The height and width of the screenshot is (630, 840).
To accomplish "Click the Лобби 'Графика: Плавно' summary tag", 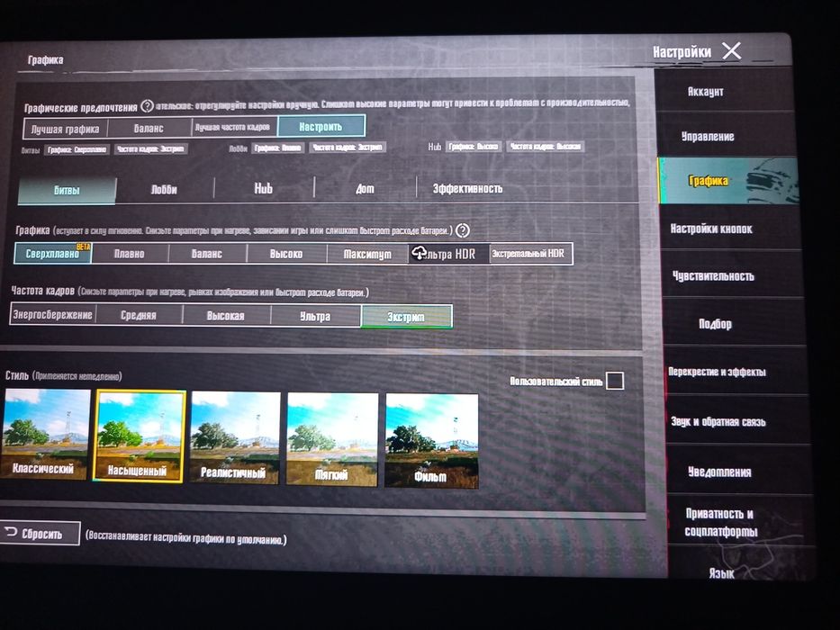I will point(277,148).
